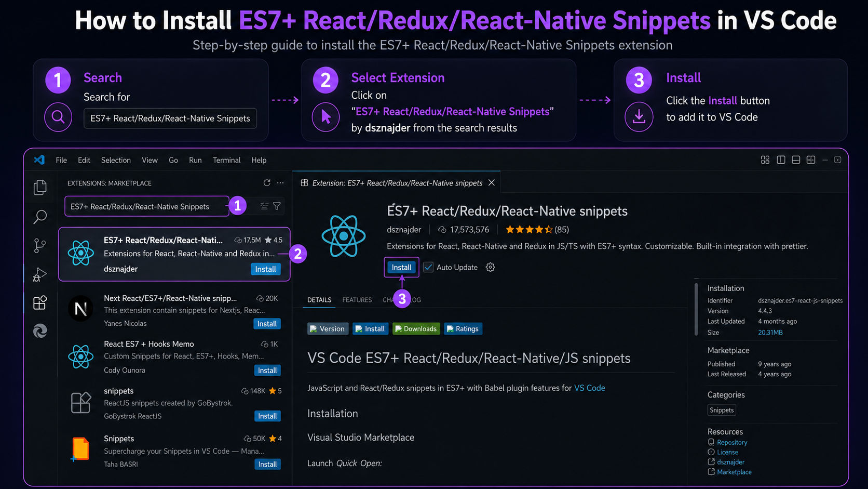Click the orange Snippets icon by Taha BASRI
868x489 pixels.
80,450
